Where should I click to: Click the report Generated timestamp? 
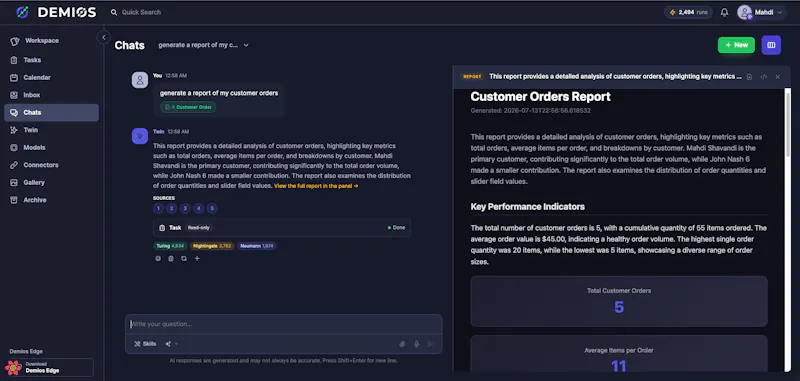(531, 111)
